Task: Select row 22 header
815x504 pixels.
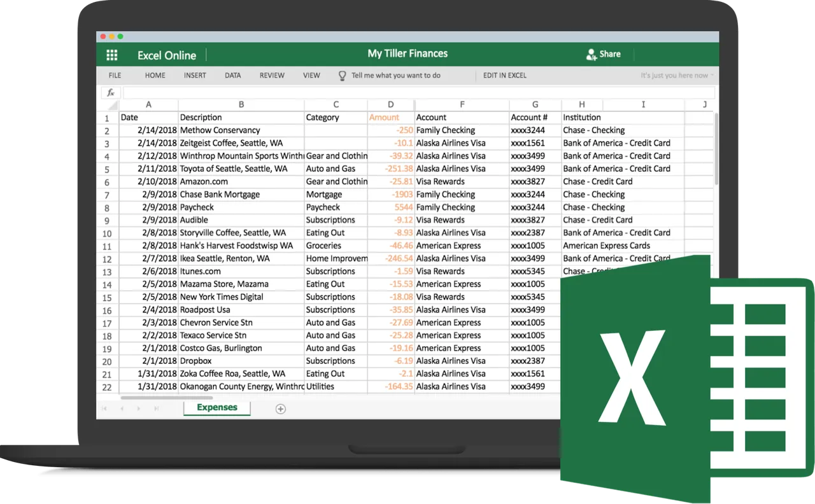Action: [107, 387]
